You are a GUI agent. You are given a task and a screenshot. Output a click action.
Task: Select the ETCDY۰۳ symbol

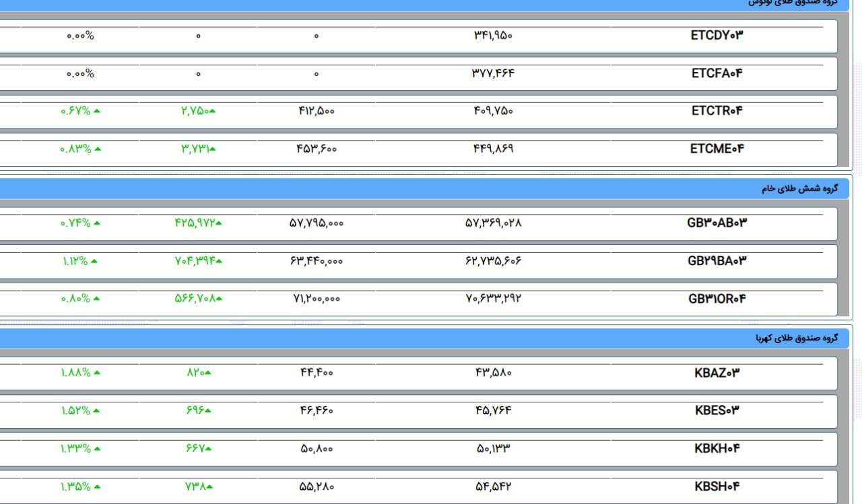click(717, 36)
